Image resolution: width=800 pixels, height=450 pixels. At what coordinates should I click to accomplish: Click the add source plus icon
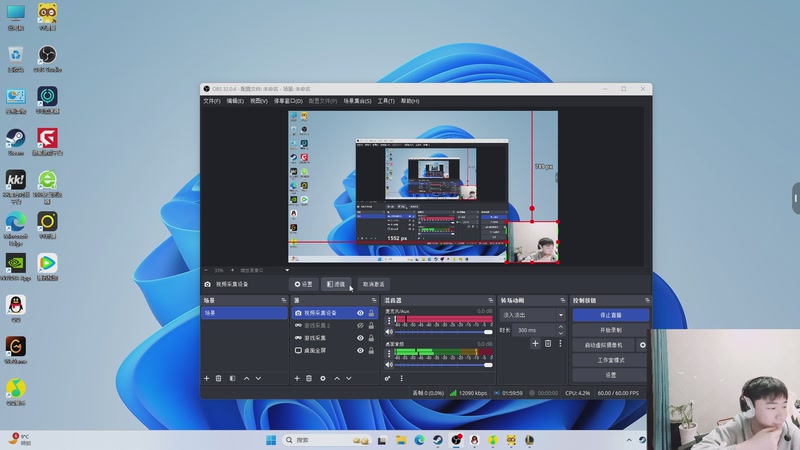click(297, 378)
